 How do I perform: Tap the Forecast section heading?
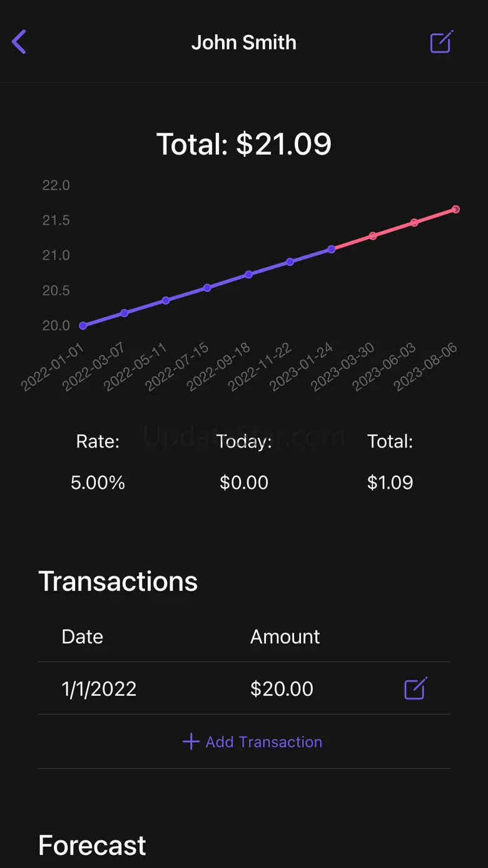pos(92,845)
